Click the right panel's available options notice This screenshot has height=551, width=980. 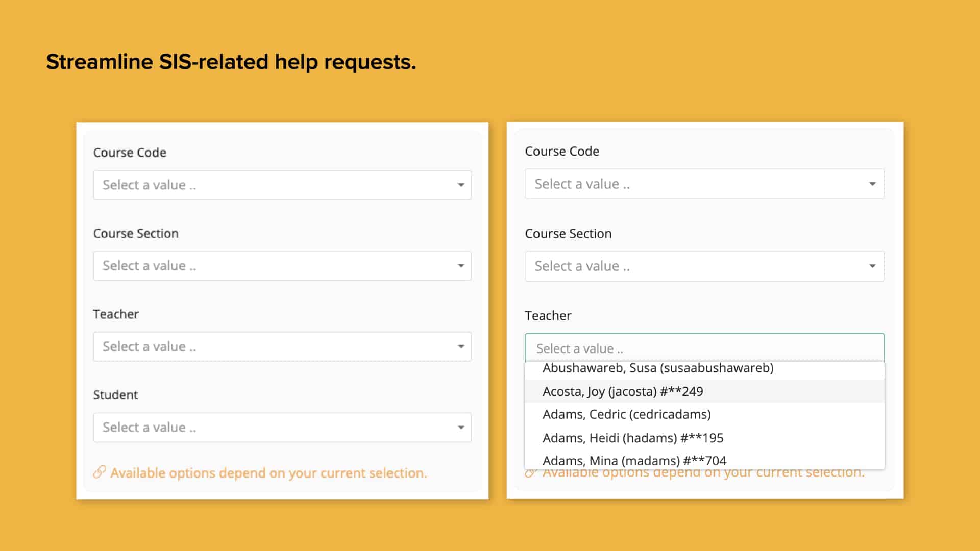pyautogui.click(x=702, y=472)
